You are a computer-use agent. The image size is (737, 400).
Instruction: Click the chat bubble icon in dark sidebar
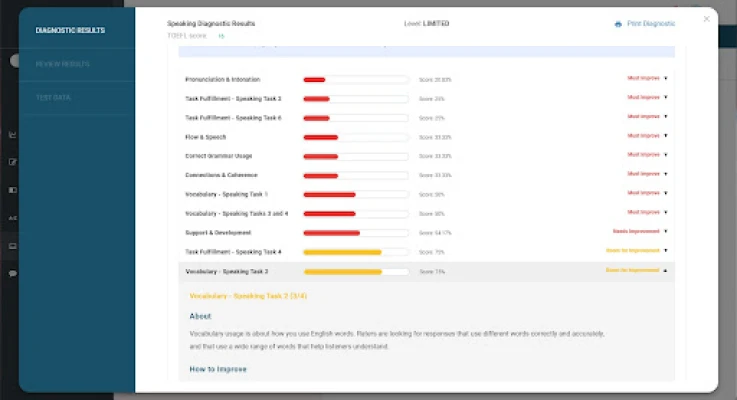[x=13, y=273]
